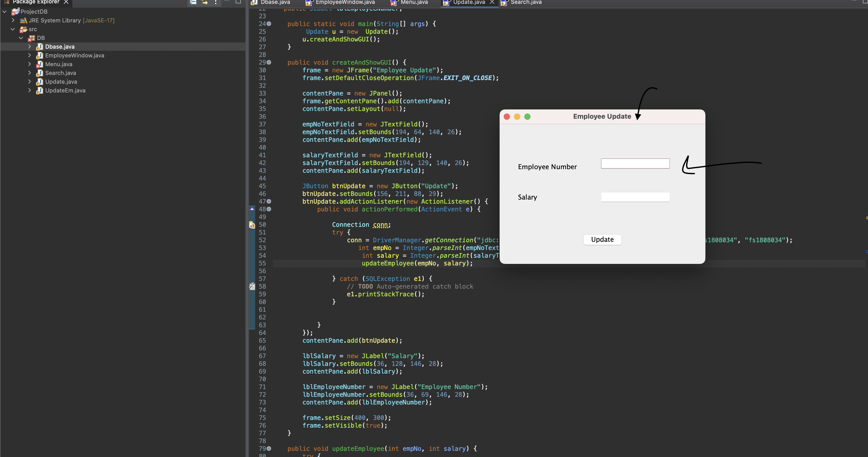This screenshot has width=868, height=457.
Task: Close the Update.java editor tab
Action: (x=492, y=2)
